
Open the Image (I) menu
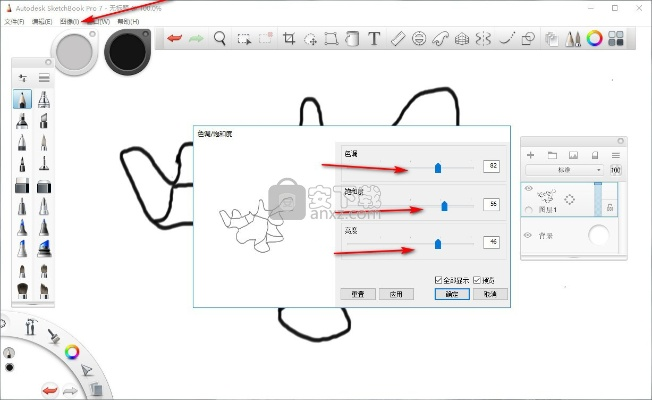pos(69,21)
